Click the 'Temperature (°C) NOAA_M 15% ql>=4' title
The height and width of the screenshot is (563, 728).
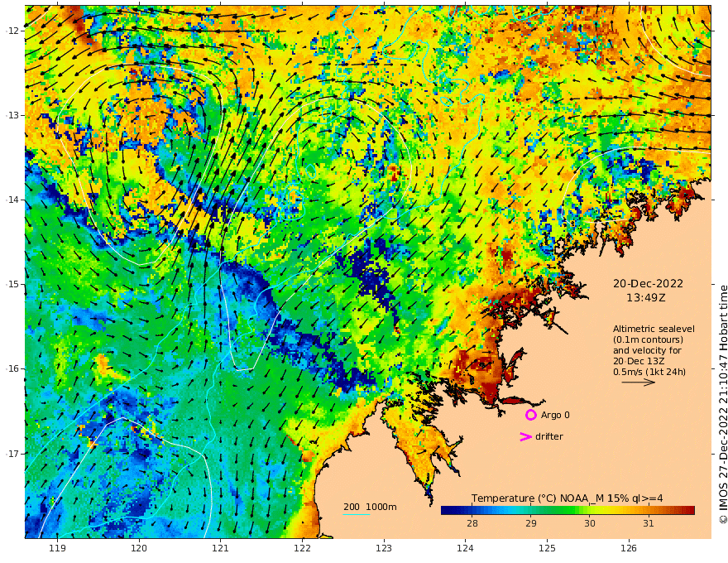pyautogui.click(x=567, y=498)
